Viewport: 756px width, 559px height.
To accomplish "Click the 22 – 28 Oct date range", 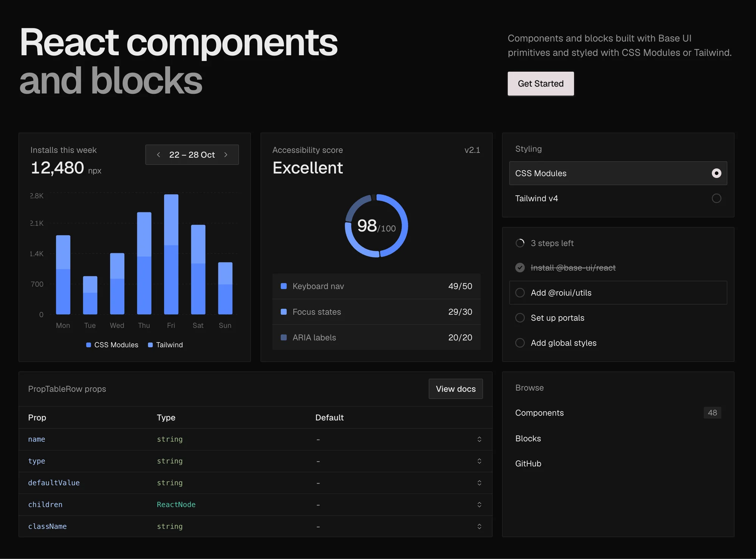I will click(x=192, y=155).
